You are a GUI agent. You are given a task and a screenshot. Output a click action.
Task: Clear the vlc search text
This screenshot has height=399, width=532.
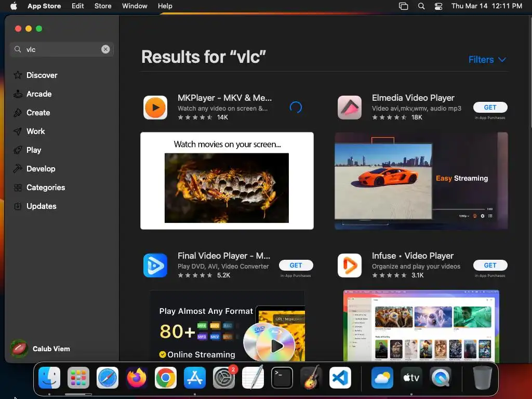[105, 49]
